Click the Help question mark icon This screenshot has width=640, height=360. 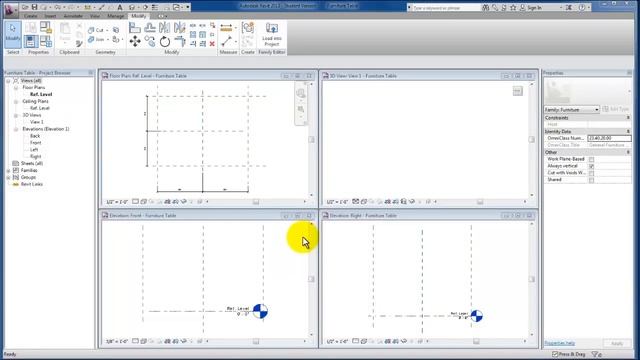coord(582,7)
